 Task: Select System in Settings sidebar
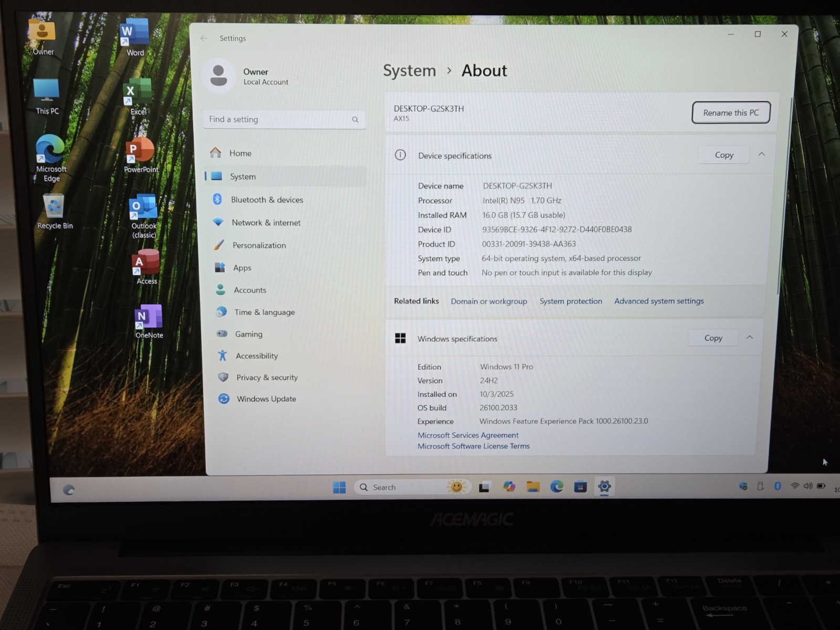(x=286, y=177)
